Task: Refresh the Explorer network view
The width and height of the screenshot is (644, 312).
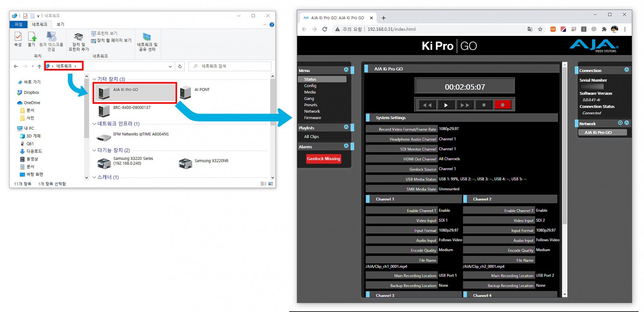Action: (180, 66)
